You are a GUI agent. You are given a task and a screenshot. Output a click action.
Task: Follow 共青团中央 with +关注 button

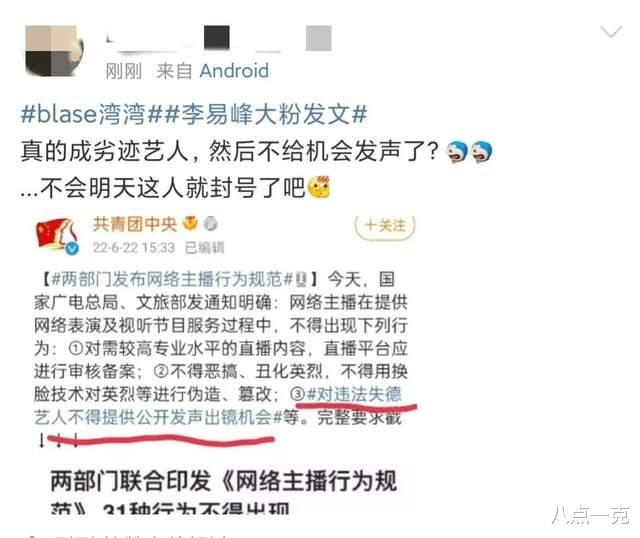(x=385, y=226)
